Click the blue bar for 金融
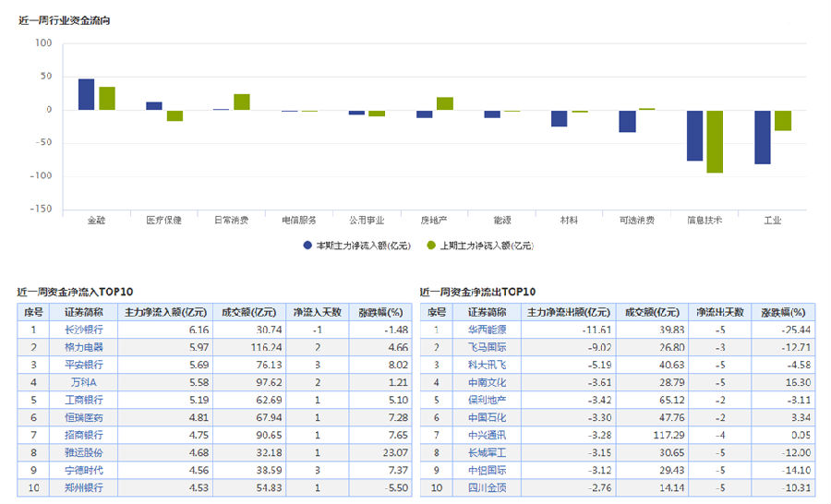 (87, 94)
